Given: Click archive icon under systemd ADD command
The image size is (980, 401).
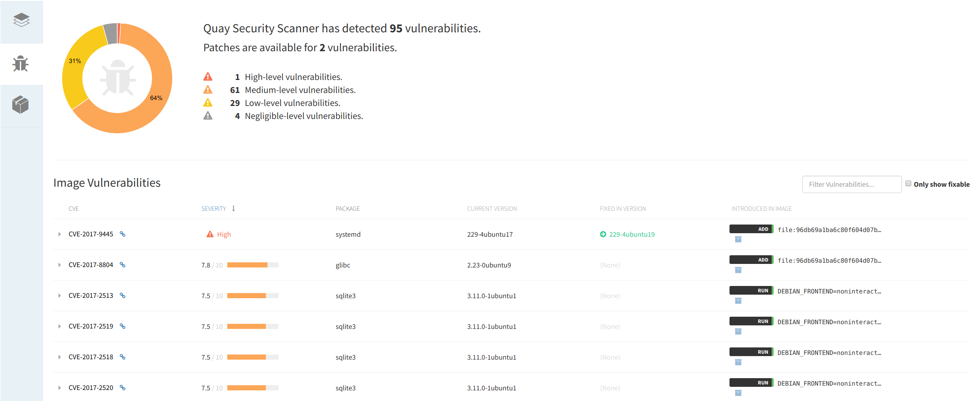Looking at the screenshot, I should 738,239.
